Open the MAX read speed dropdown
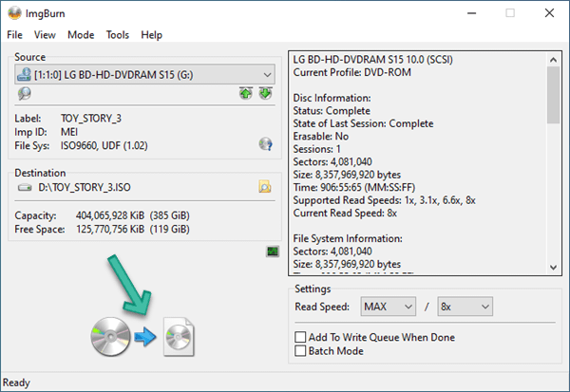Viewport: 570px width, 392px height. 388,307
